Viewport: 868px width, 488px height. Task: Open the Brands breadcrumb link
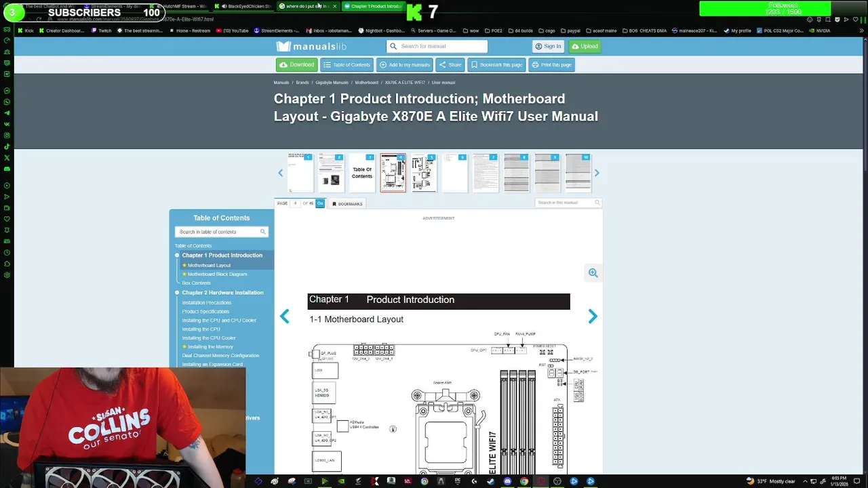tap(302, 83)
